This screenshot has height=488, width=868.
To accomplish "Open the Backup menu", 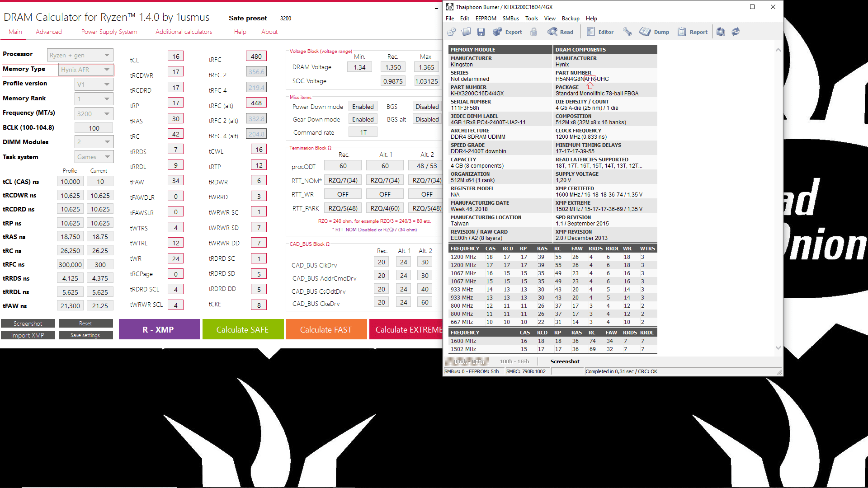I will click(571, 19).
